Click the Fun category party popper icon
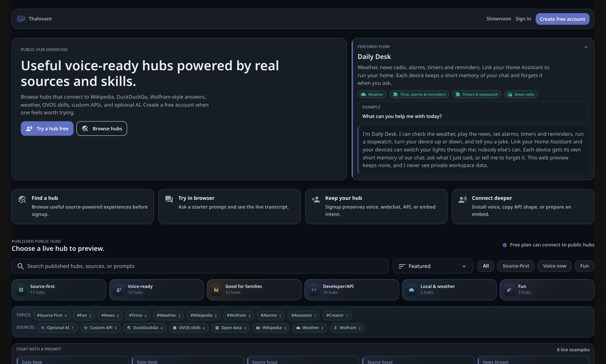 coord(509,290)
